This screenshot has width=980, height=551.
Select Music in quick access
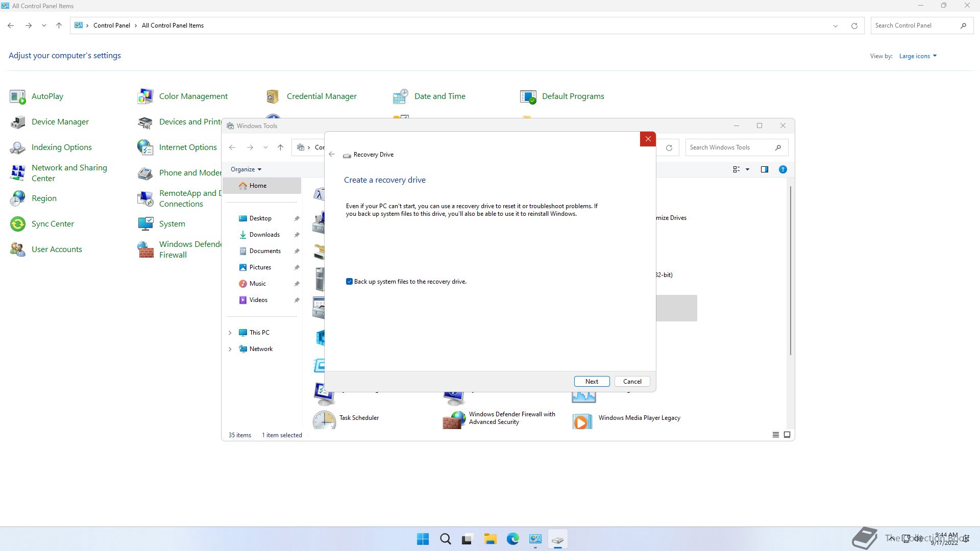point(258,284)
